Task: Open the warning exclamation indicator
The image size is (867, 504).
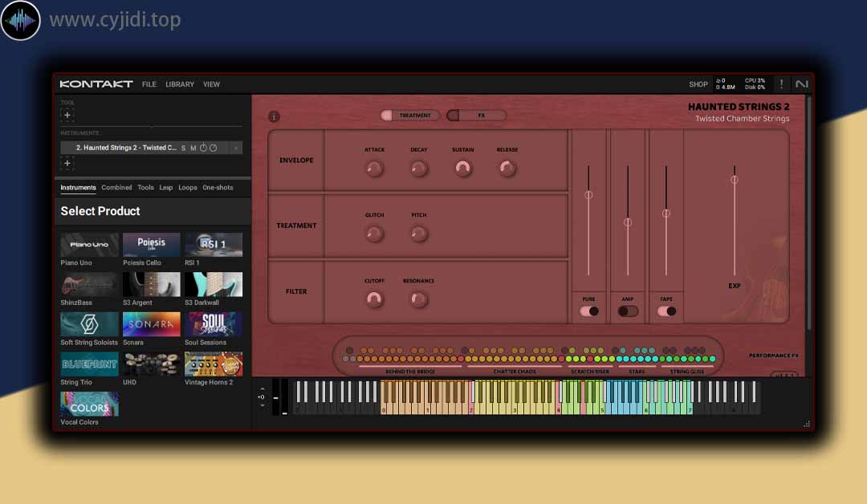Action: point(781,84)
